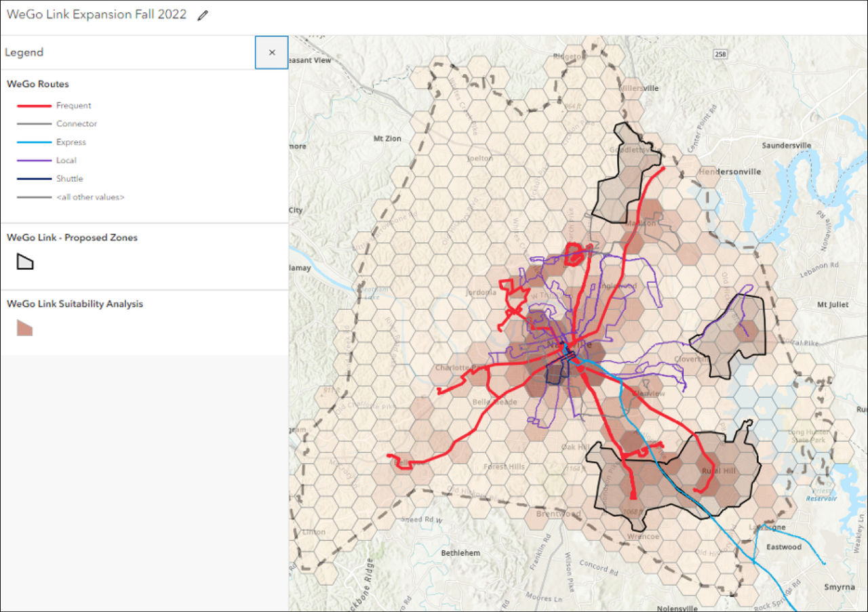Click the Eastwood label on the map
This screenshot has width=868, height=612.
pyautogui.click(x=784, y=547)
